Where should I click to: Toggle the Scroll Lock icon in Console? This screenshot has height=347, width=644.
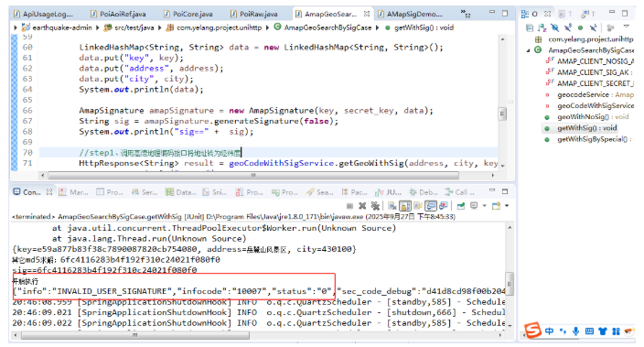(405, 206)
